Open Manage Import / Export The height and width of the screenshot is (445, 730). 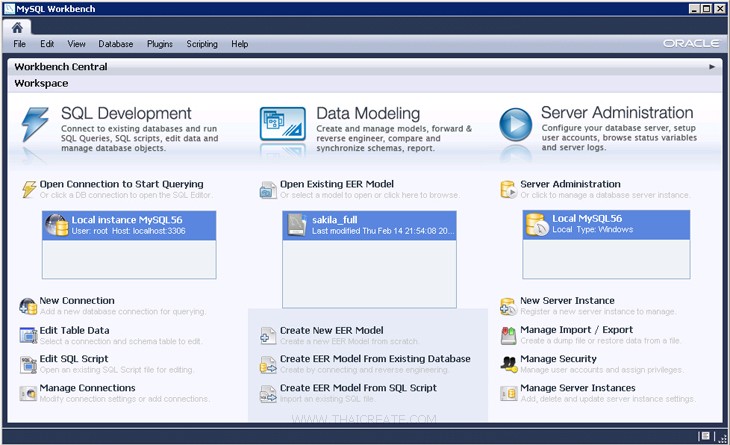[x=576, y=330]
